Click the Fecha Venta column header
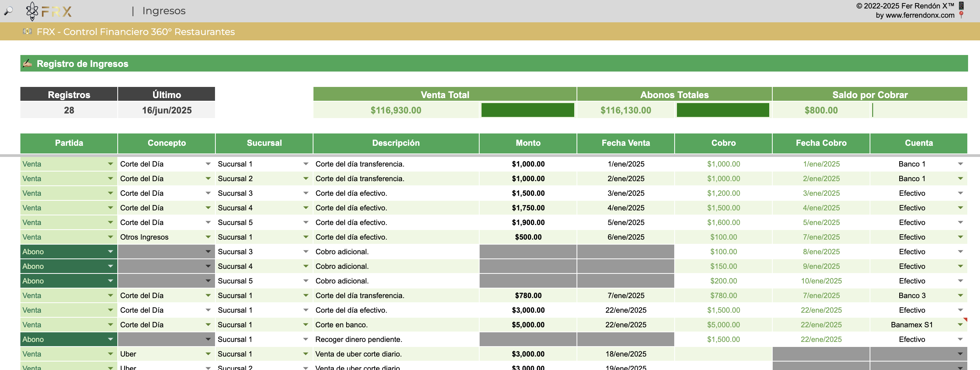The image size is (980, 370). pyautogui.click(x=626, y=143)
